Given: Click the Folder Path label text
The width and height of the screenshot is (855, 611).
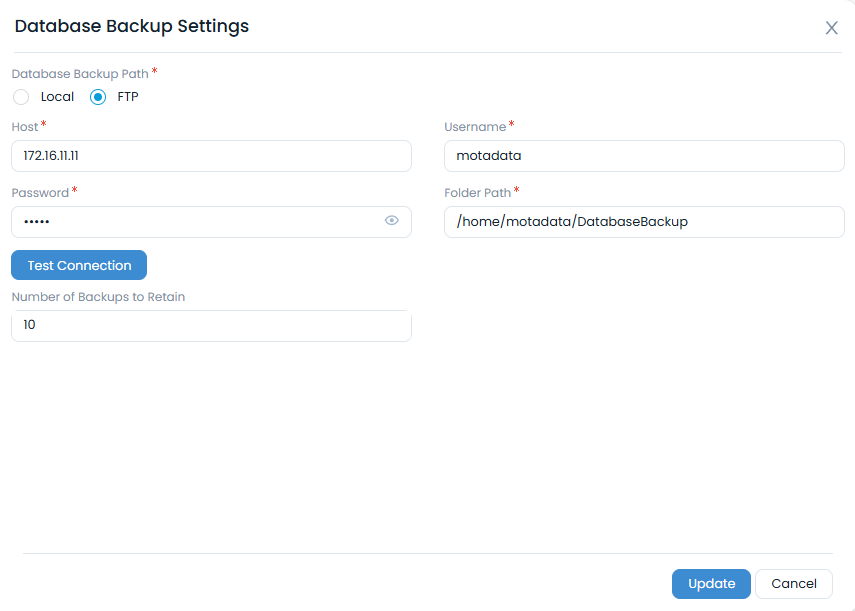Looking at the screenshot, I should (477, 193).
